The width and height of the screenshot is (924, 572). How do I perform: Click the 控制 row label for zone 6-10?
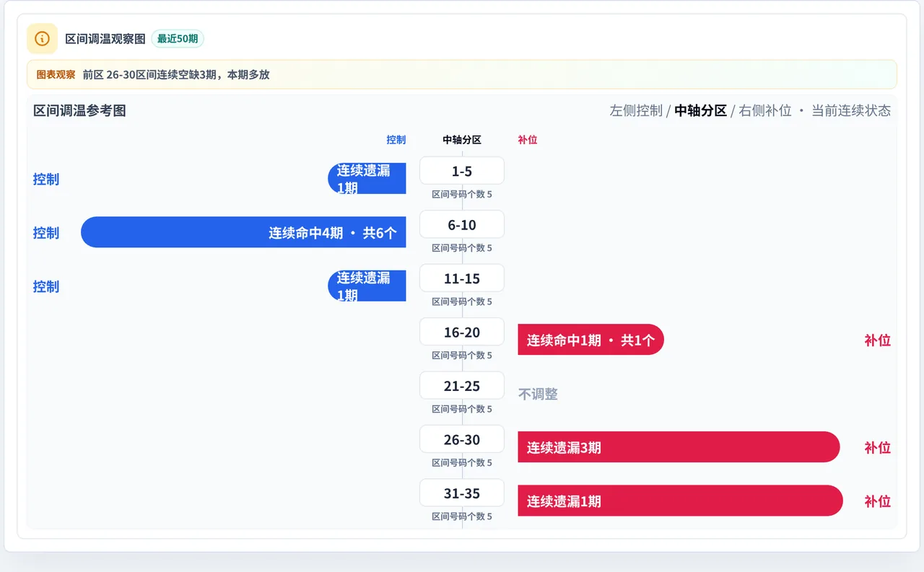pos(46,233)
